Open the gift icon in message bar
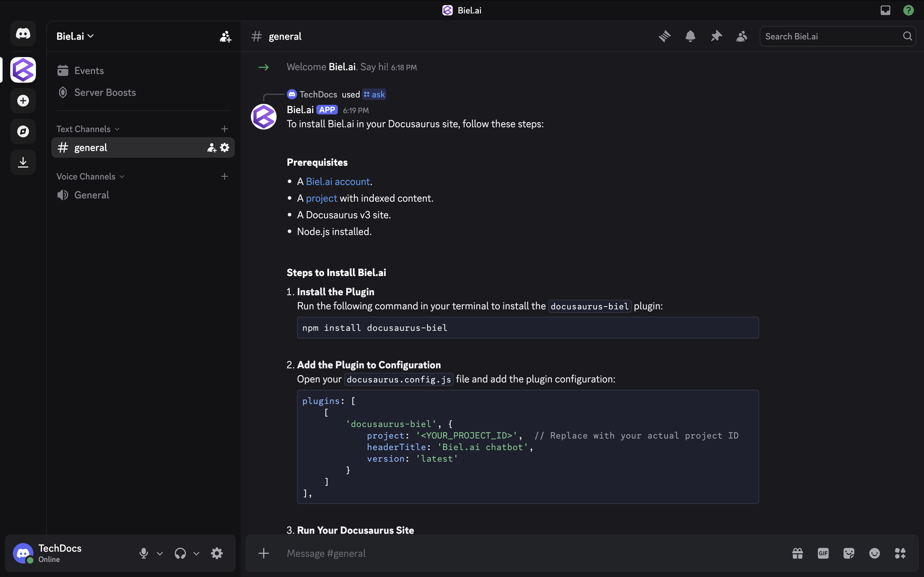 tap(798, 553)
